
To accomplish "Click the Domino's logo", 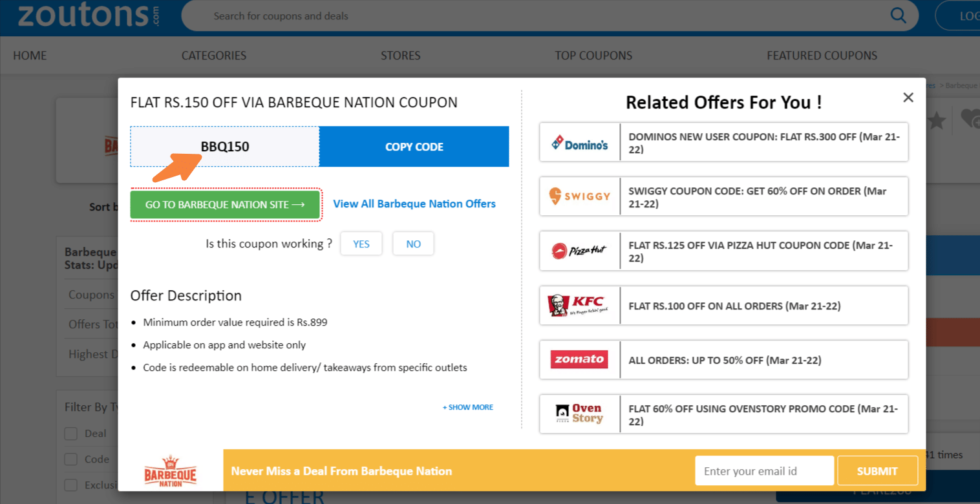I will pyautogui.click(x=580, y=142).
